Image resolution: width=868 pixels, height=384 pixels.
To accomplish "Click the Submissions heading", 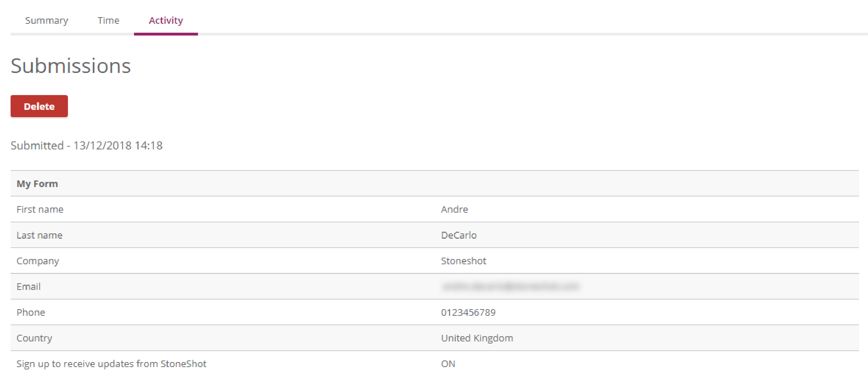I will tap(71, 66).
